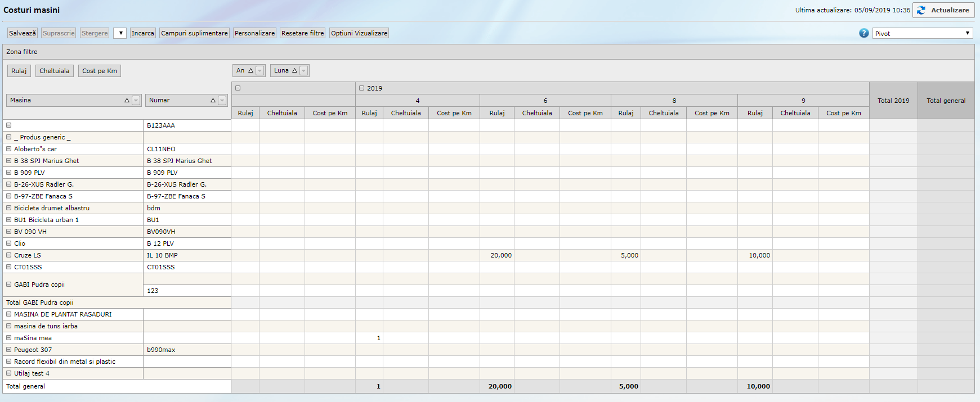980x402 pixels.
Task: Click the Actualizare refresh button
Action: click(943, 10)
